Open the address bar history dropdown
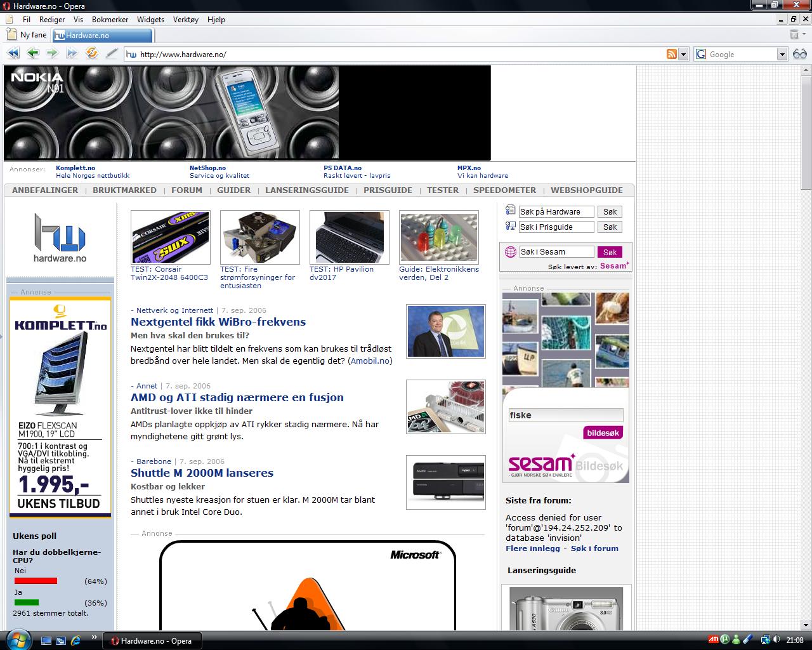Screen dimensions: 812x650 click(683, 55)
